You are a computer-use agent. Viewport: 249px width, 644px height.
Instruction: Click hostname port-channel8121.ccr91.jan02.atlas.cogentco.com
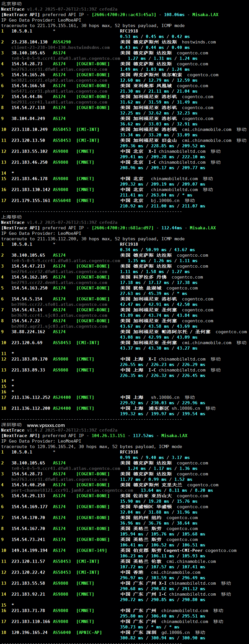(72, 490)
